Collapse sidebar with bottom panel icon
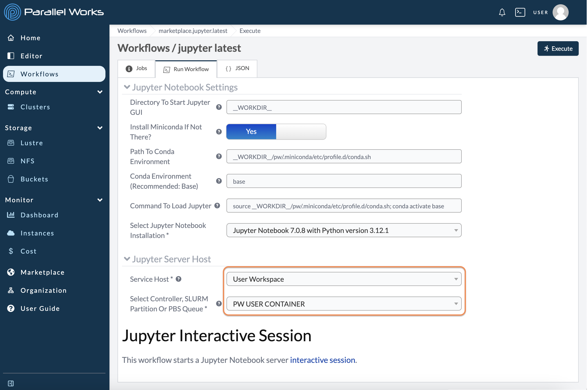This screenshot has height=390, width=588. point(11,383)
